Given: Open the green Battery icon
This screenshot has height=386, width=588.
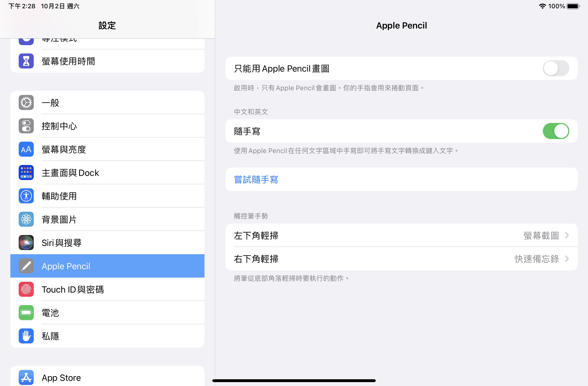Looking at the screenshot, I should pyautogui.click(x=26, y=313).
